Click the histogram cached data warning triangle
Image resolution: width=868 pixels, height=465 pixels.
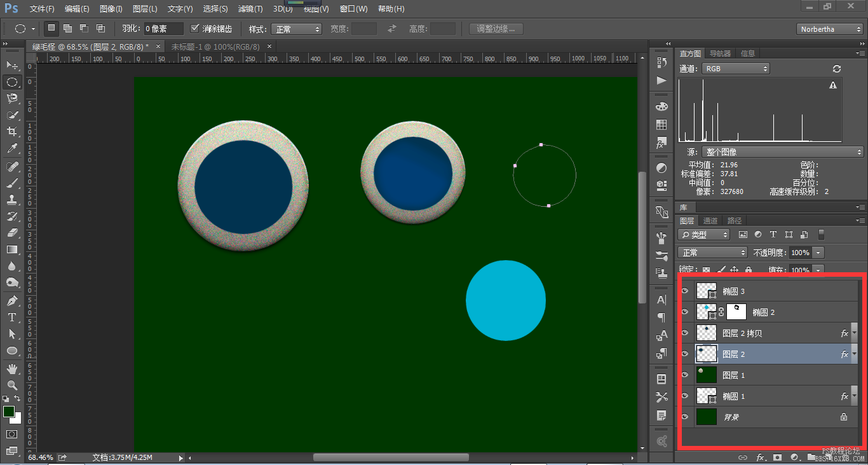[x=833, y=85]
